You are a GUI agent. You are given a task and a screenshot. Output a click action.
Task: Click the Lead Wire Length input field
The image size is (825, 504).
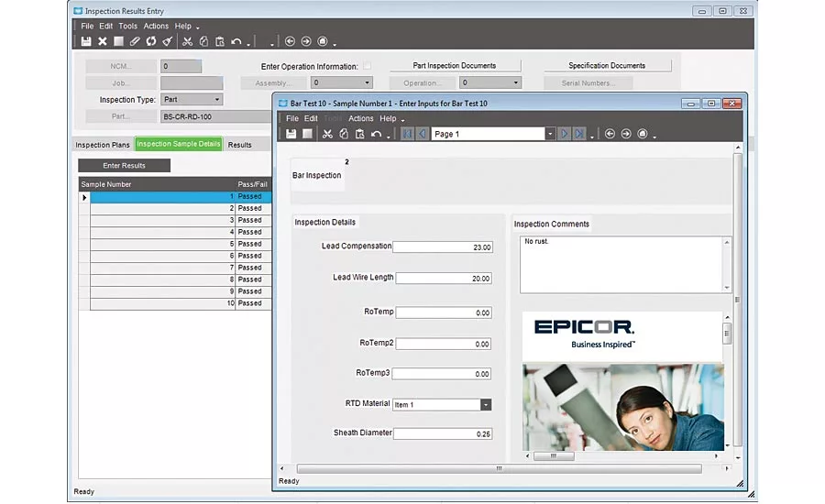[444, 279]
